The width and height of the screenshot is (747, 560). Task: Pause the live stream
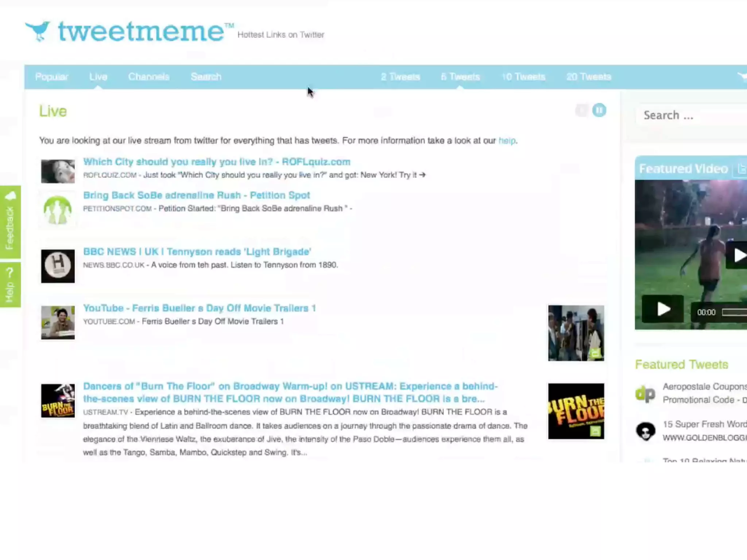click(599, 110)
